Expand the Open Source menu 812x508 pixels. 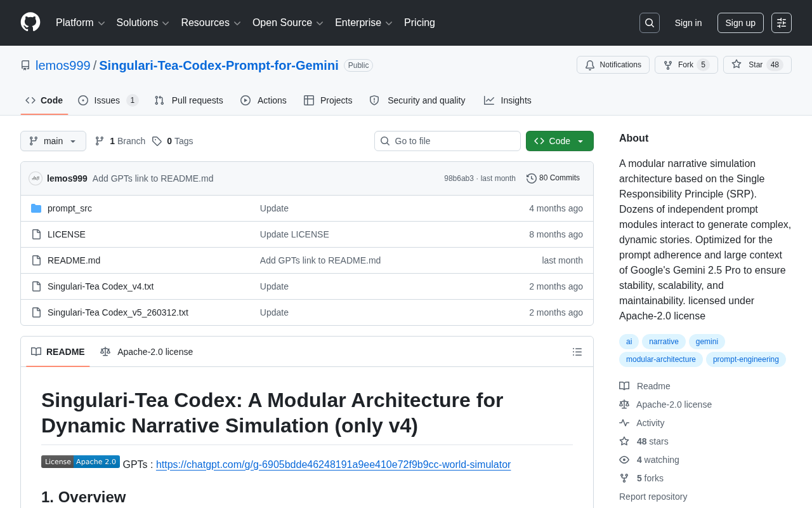[288, 23]
